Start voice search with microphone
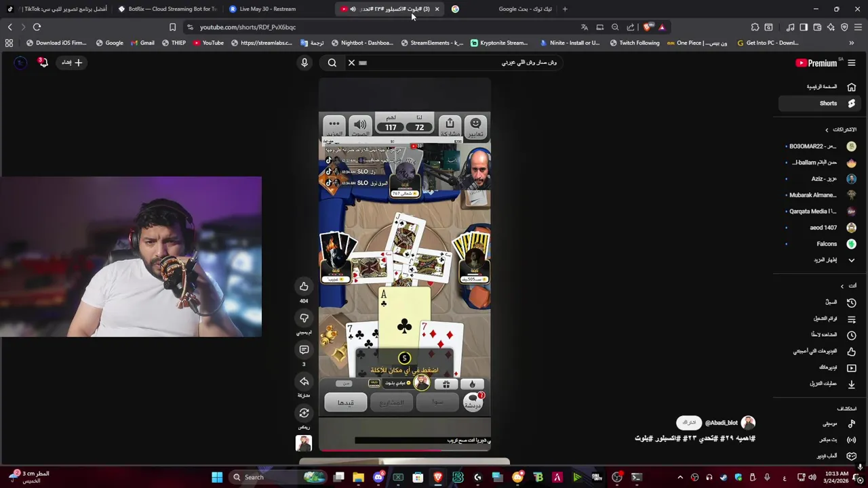 [x=304, y=62]
